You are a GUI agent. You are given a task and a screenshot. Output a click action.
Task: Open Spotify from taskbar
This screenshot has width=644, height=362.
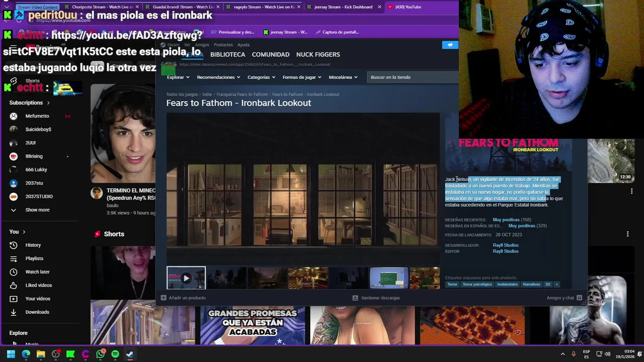[x=115, y=354]
